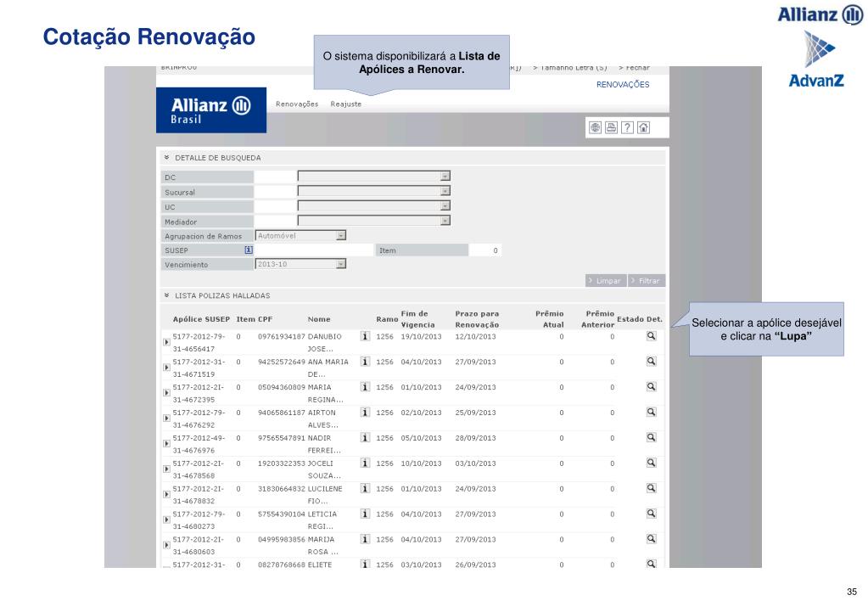Click the Allianz Brasil logo
Image resolution: width=868 pixels, height=601 pixels.
point(211,110)
